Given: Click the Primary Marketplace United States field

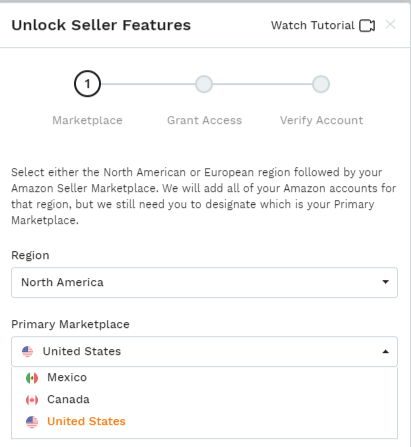Looking at the screenshot, I should [204, 352].
